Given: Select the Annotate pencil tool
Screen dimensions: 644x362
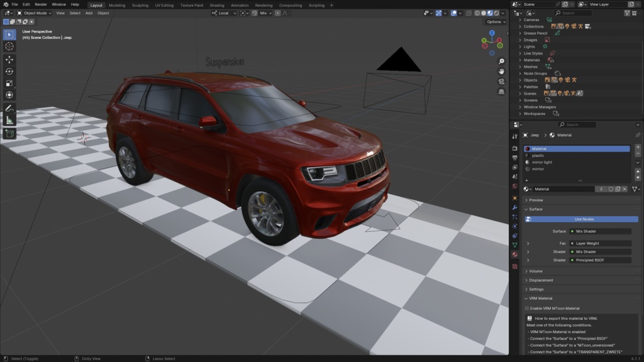Looking at the screenshot, I should pyautogui.click(x=9, y=108).
